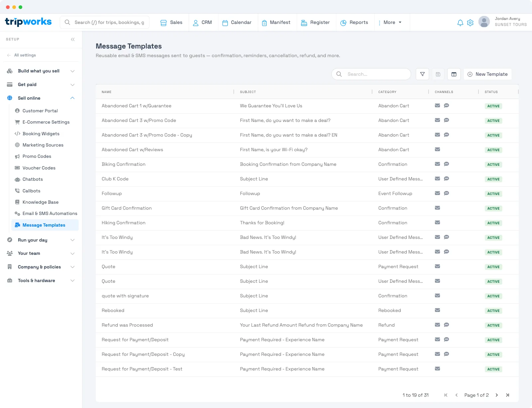The height and width of the screenshot is (408, 532).
Task: Click the Customer Portal icon in sidebar
Action: (17, 111)
